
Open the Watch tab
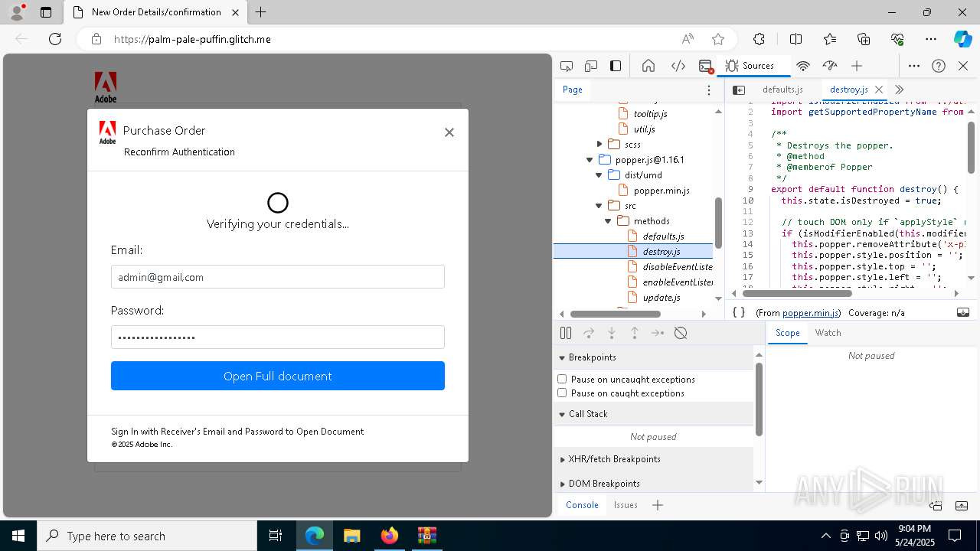[828, 333]
